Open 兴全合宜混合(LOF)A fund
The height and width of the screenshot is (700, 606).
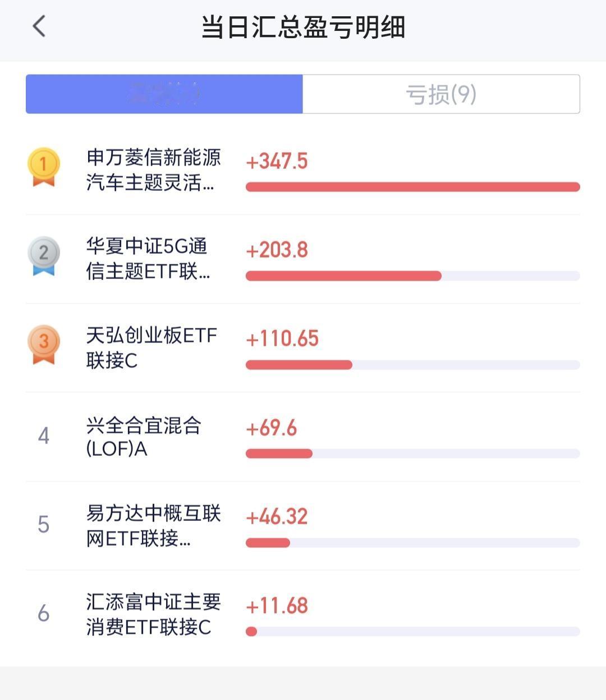pos(143,436)
